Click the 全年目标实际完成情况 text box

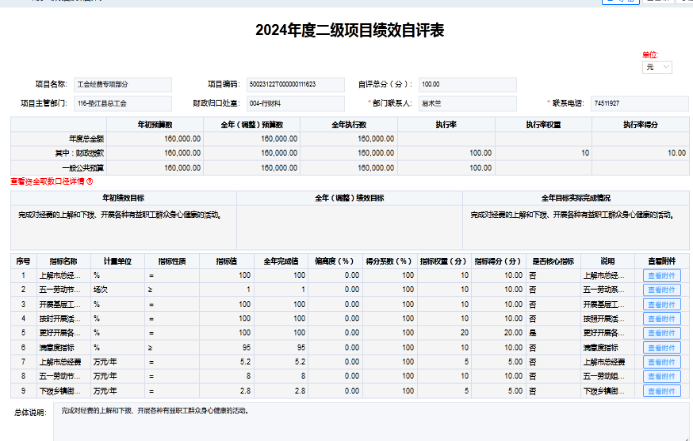tap(576, 228)
